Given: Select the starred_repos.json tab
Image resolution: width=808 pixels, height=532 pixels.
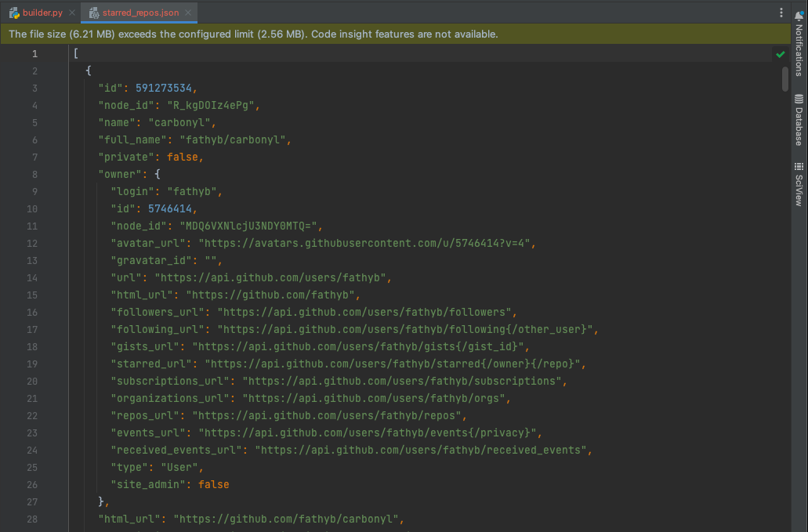Looking at the screenshot, I should [x=141, y=13].
